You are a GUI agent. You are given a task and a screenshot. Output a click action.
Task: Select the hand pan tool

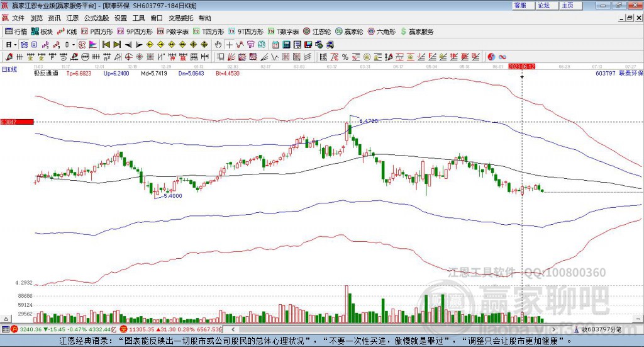[218, 45]
